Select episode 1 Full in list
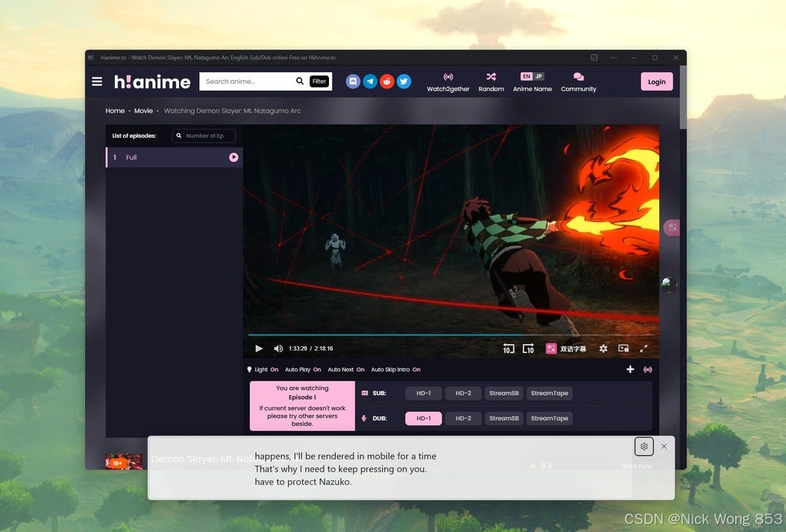Screen dimensions: 786x532 pyautogui.click(x=174, y=157)
